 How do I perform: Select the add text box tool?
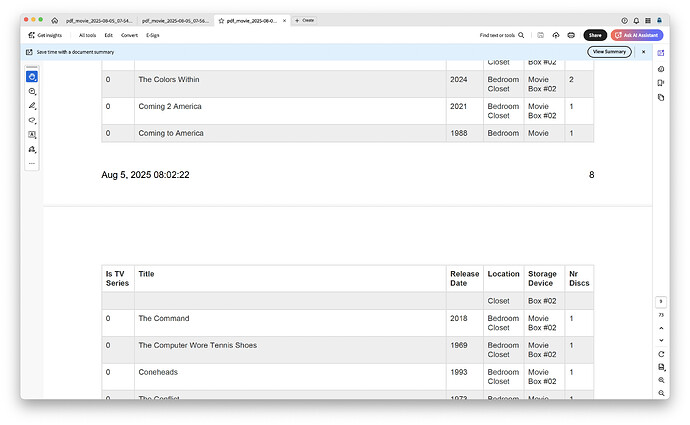click(32, 135)
